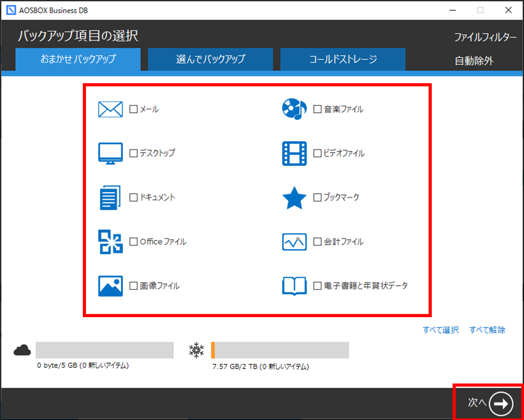Click the 0 byte/5 GB usage text
This screenshot has width=524, height=420.
pyautogui.click(x=83, y=365)
